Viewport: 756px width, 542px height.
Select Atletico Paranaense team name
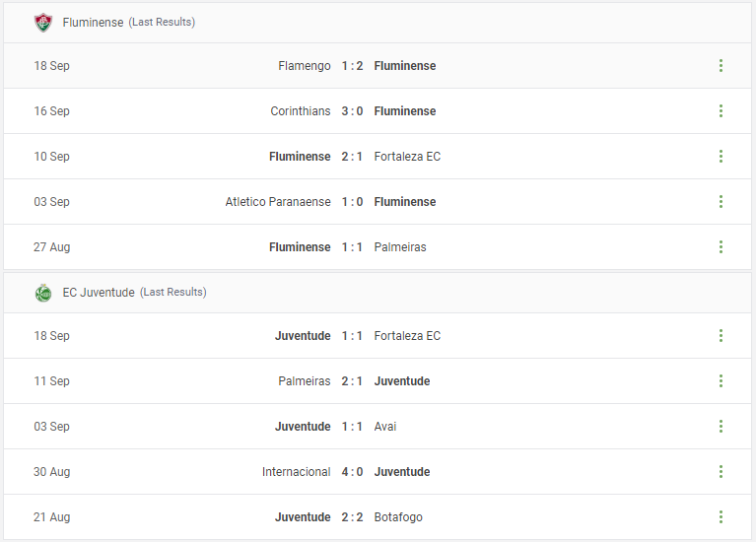click(x=278, y=202)
